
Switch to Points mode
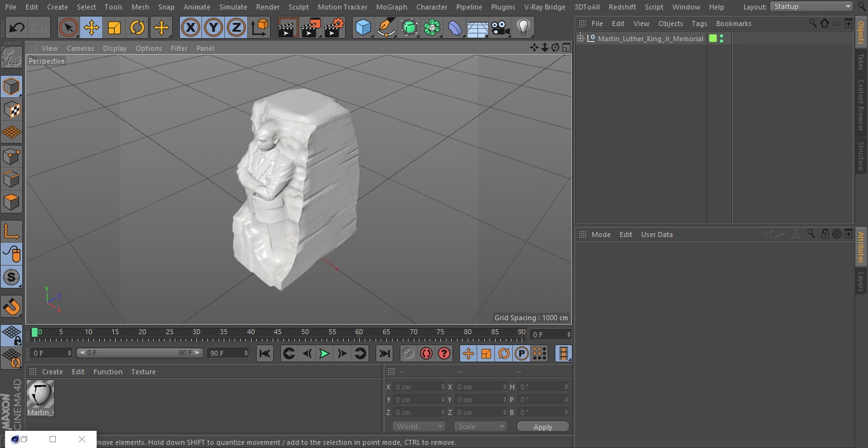[x=11, y=156]
